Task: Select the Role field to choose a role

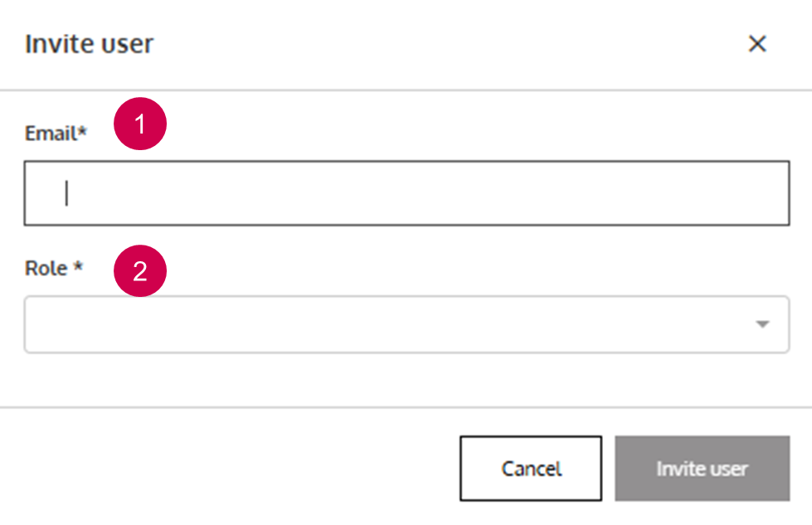Action: [406, 324]
